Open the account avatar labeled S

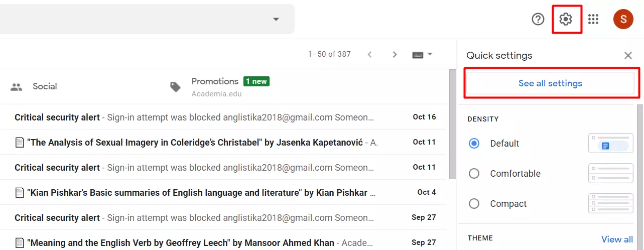tap(623, 19)
